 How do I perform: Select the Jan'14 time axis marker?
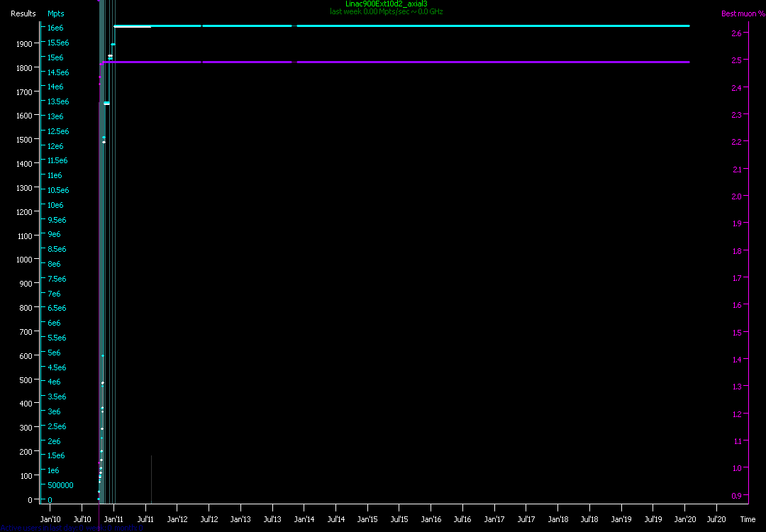pyautogui.click(x=304, y=519)
